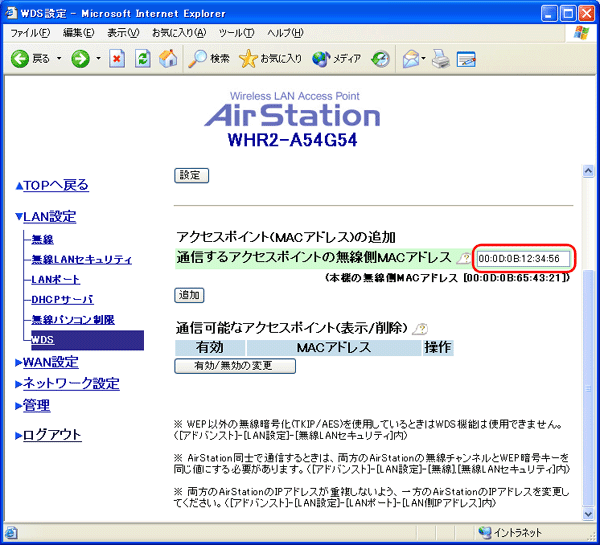Click the 追加 button

189,295
